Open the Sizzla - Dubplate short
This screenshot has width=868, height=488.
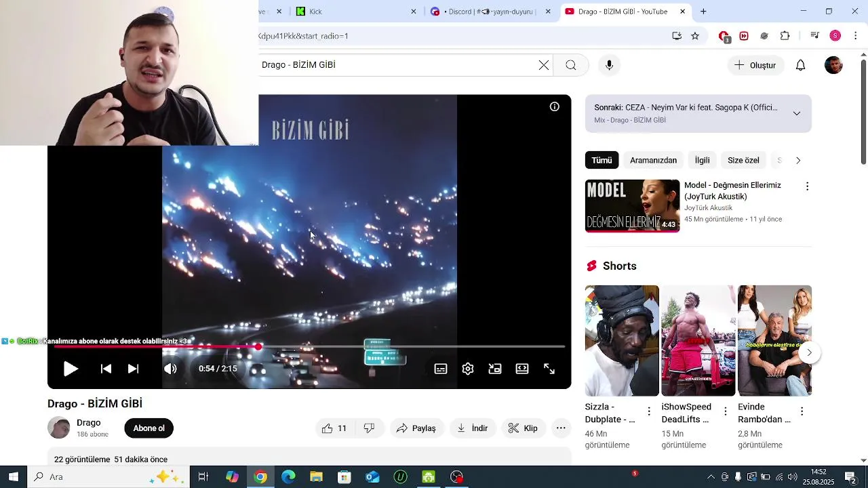[622, 341]
